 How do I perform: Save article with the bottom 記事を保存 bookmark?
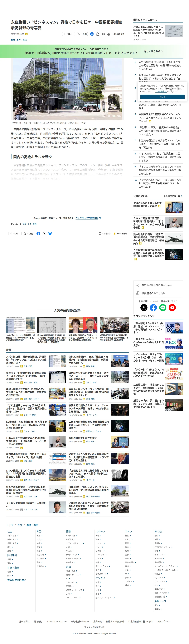pyautogui.click(x=105, y=233)
